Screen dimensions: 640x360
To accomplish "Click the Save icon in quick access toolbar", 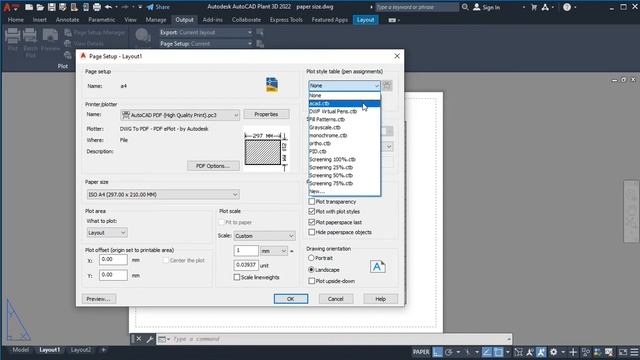I will (x=51, y=7).
